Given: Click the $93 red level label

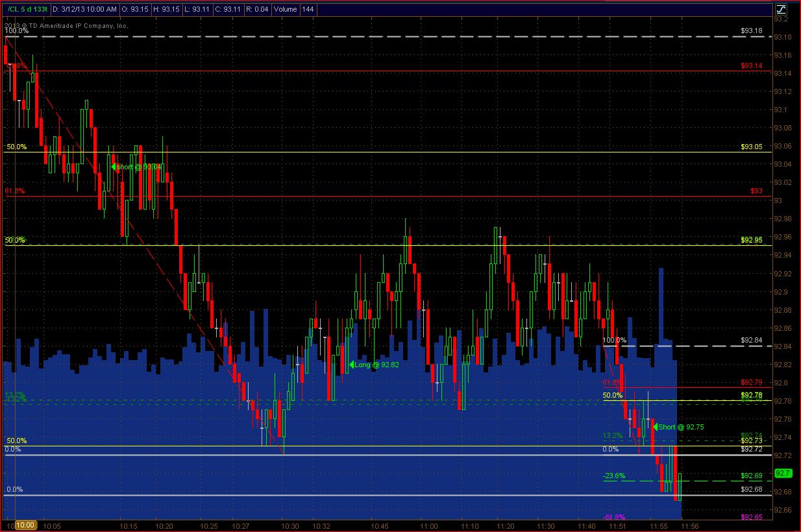Looking at the screenshot, I should point(757,191).
